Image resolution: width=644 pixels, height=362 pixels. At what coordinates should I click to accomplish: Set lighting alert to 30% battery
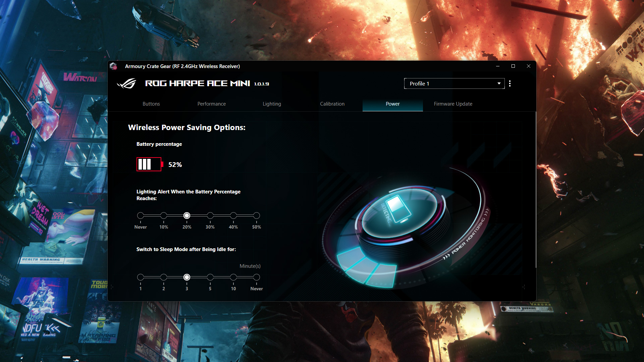[x=210, y=216]
